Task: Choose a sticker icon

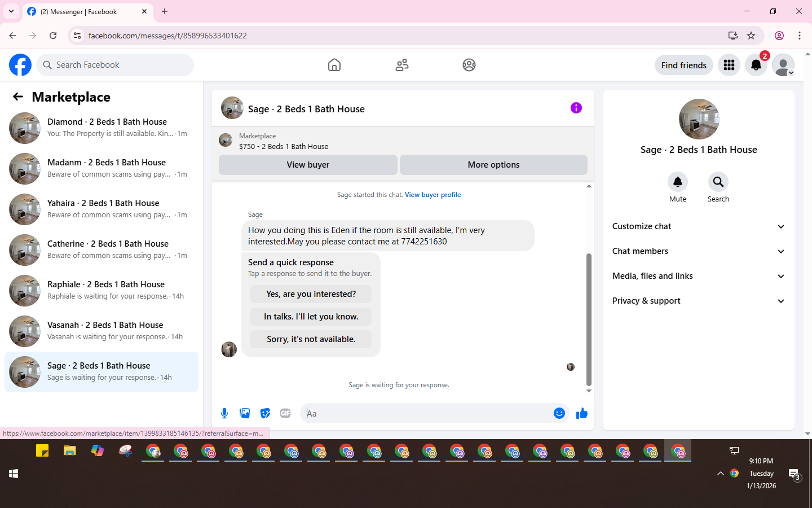Action: pyautogui.click(x=265, y=413)
